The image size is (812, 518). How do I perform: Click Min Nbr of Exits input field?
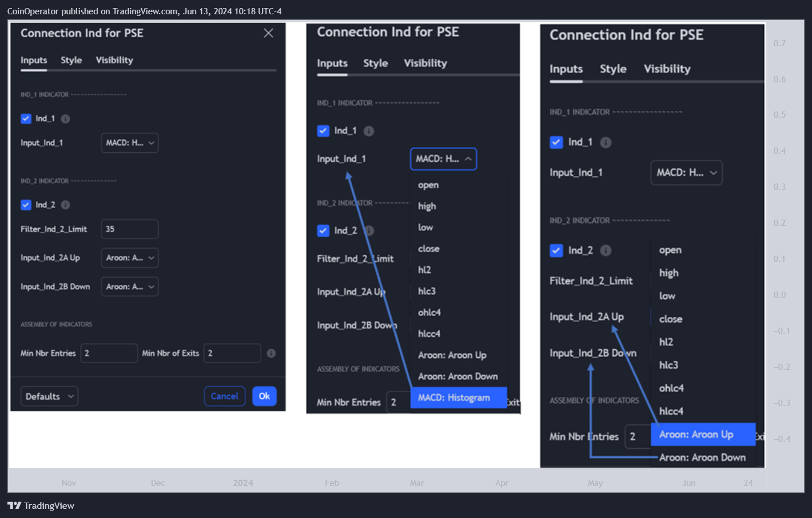(232, 353)
